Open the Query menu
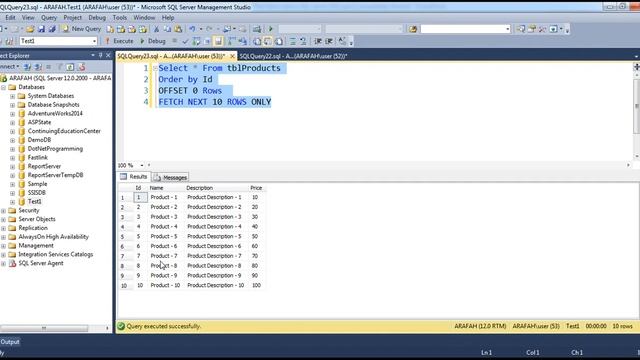This screenshot has width=640, height=360. (49, 18)
